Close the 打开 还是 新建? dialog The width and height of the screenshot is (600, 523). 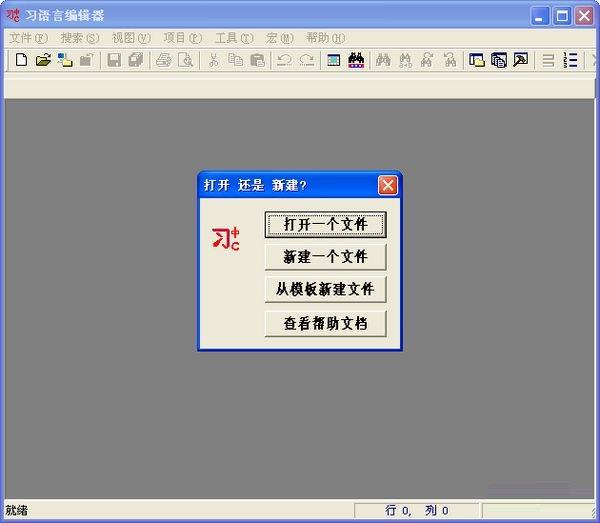pos(388,186)
